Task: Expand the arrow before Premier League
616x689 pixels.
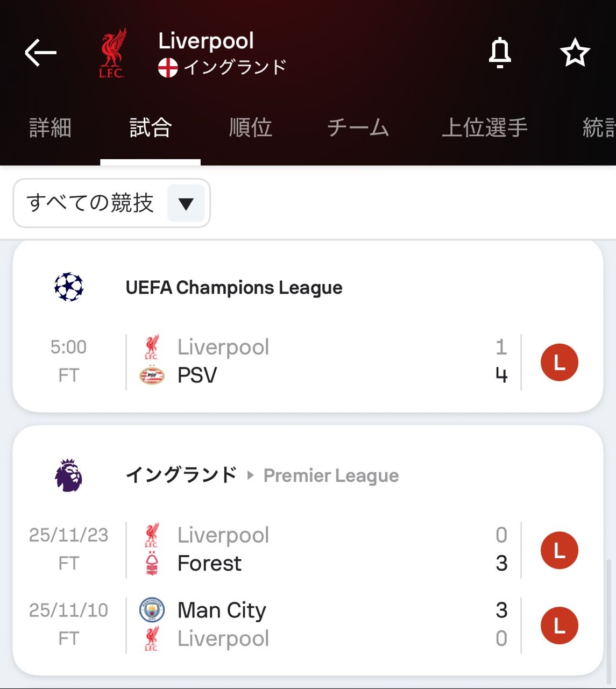Action: pyautogui.click(x=250, y=475)
